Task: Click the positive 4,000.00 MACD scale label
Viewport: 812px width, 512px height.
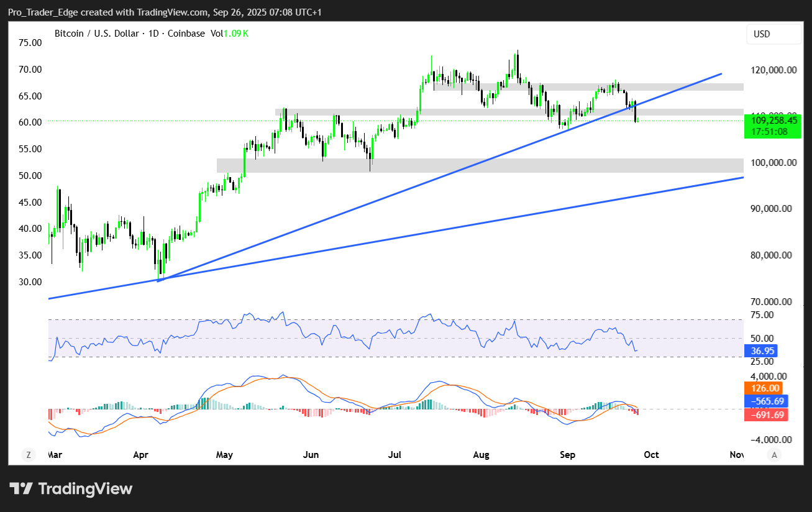Action: (769, 377)
